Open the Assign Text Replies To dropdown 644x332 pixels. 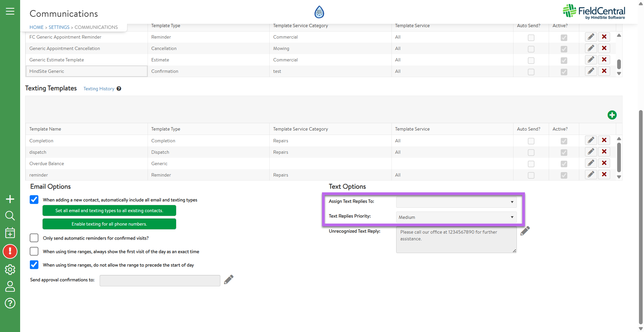click(x=456, y=202)
